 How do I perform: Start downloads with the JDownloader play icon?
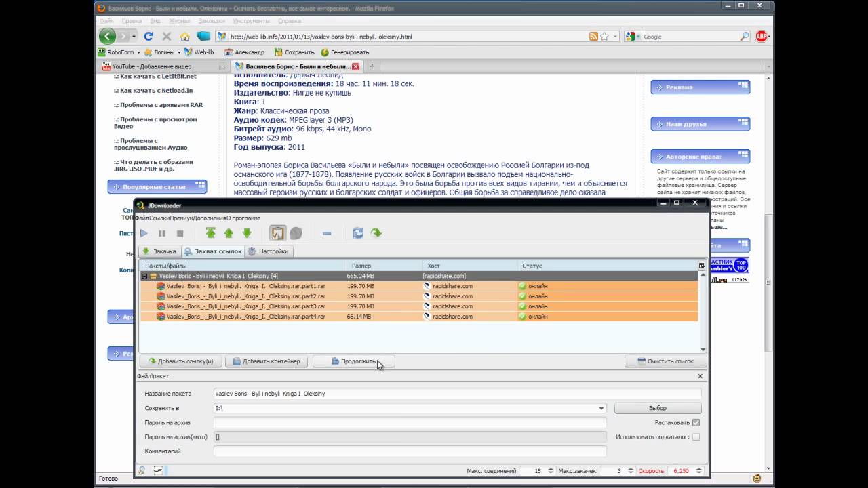point(144,233)
